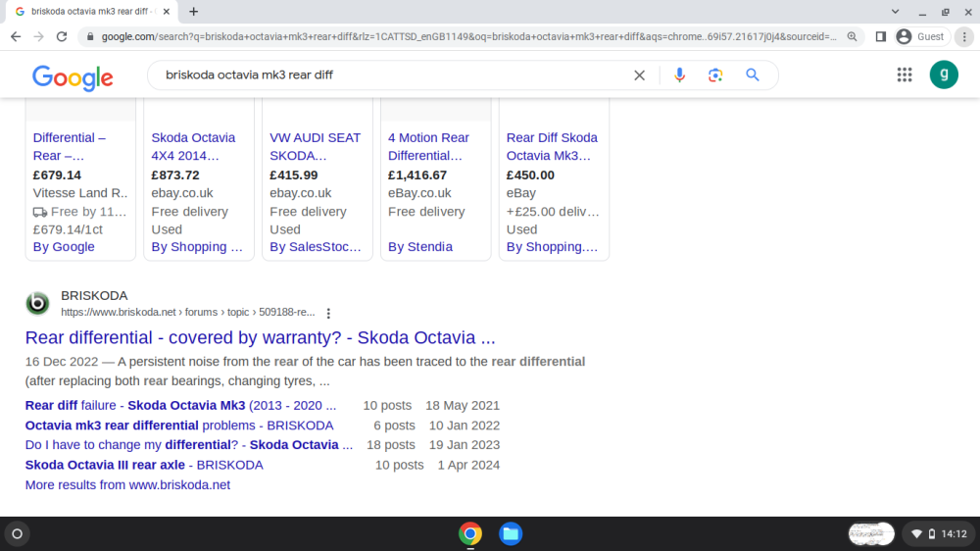Select the £1,416.67 price text

coord(416,175)
